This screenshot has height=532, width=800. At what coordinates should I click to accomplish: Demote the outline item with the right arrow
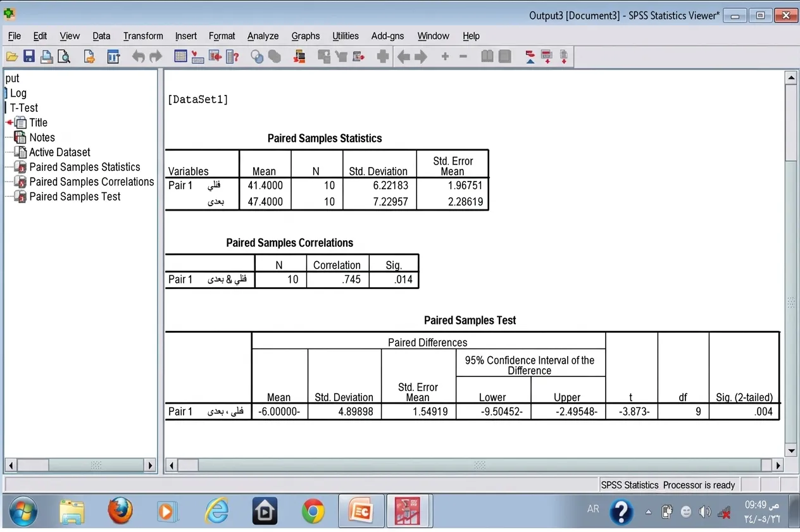click(x=421, y=57)
